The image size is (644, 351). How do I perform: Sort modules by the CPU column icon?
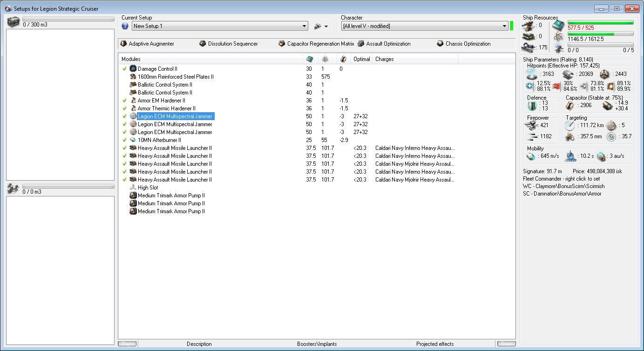click(310, 59)
